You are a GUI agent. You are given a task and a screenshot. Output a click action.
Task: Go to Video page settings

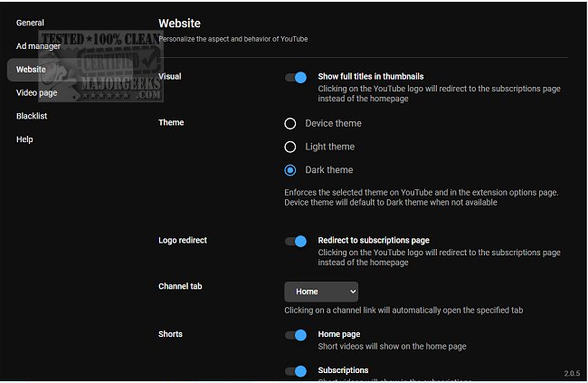point(37,92)
